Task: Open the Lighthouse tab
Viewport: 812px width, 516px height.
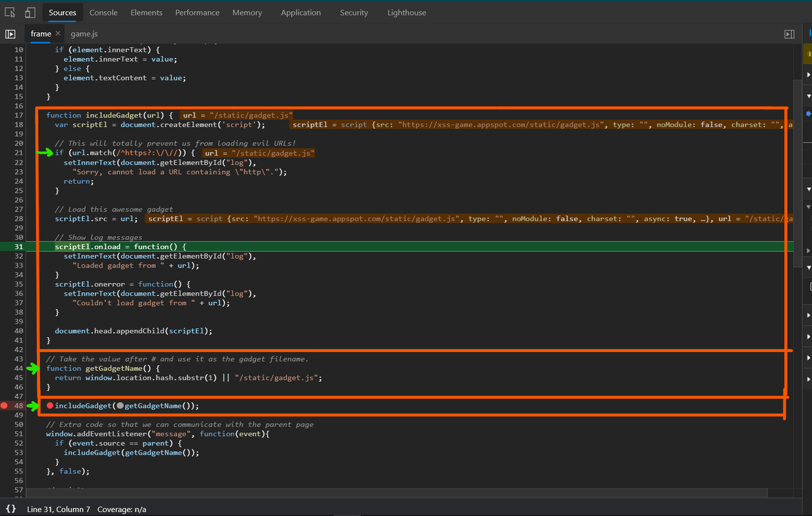Action: tap(407, 12)
